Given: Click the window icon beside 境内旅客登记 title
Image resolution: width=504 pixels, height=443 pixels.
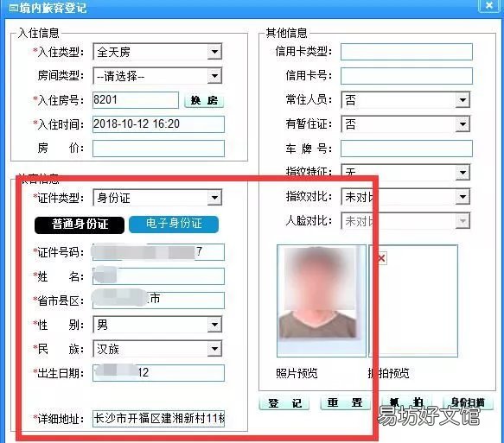Looking at the screenshot, I should point(13,8).
